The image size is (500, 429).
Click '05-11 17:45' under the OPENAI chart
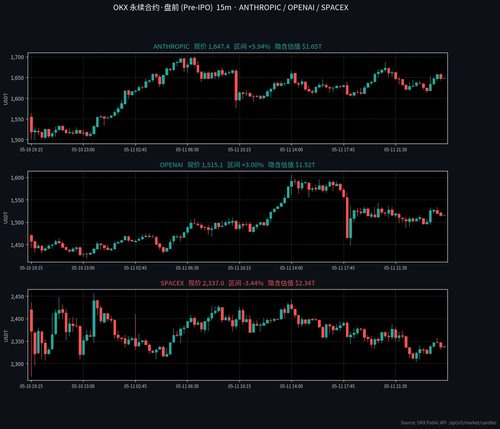pos(343,268)
